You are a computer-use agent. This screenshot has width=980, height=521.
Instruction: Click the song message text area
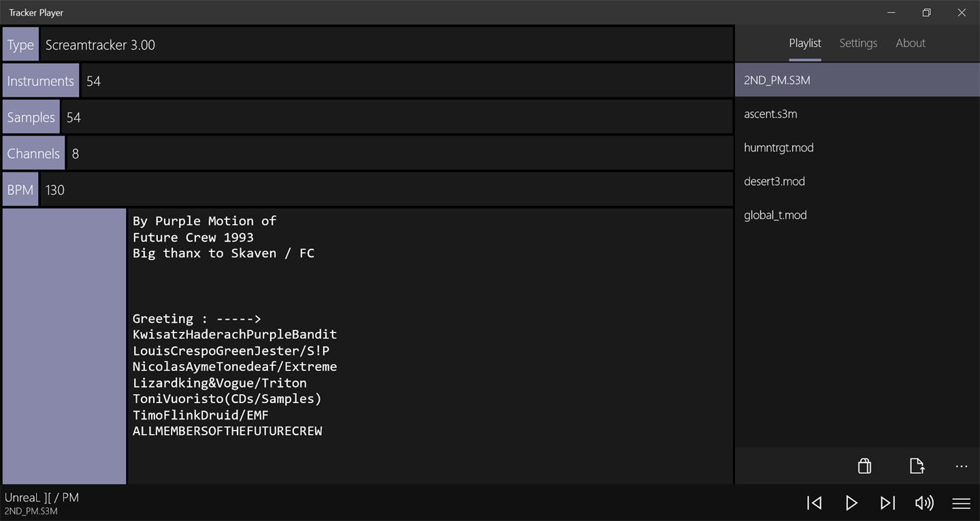(430, 346)
